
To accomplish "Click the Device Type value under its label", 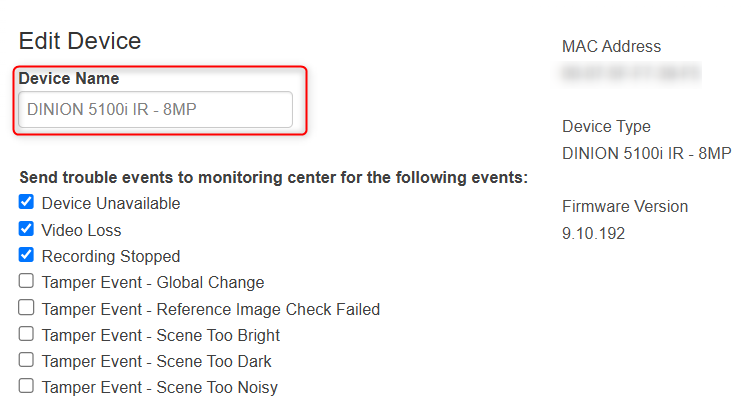I will (646, 153).
